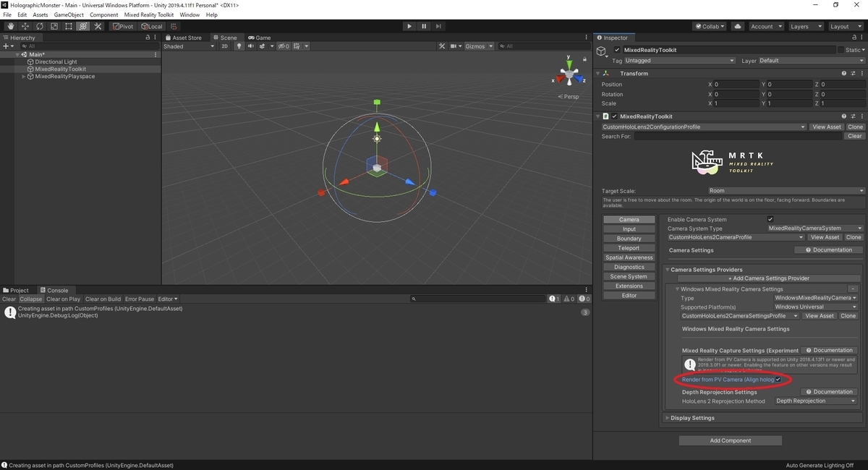Toggle Static checkbox
The height and width of the screenshot is (470, 868).
tap(841, 50)
